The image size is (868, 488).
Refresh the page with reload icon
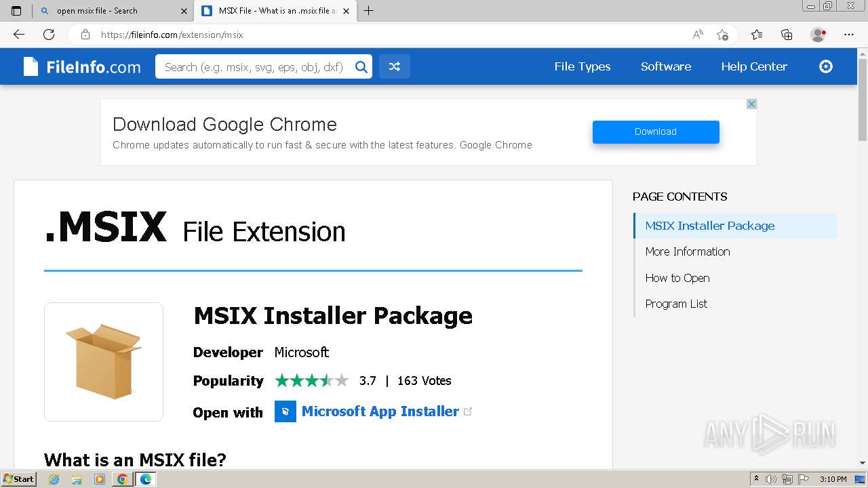point(49,35)
